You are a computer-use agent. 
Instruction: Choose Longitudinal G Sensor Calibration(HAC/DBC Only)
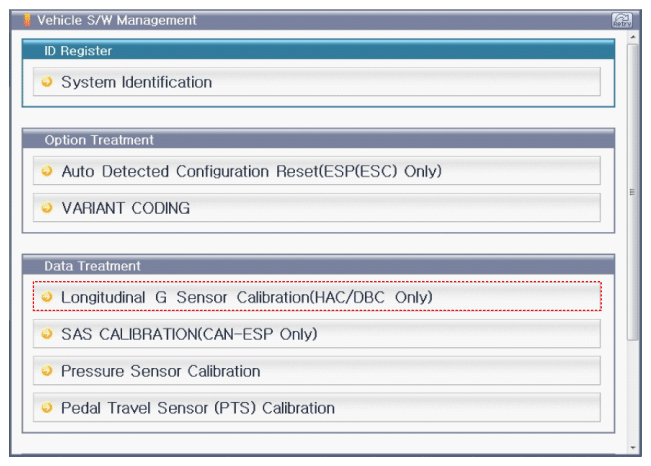(317, 297)
